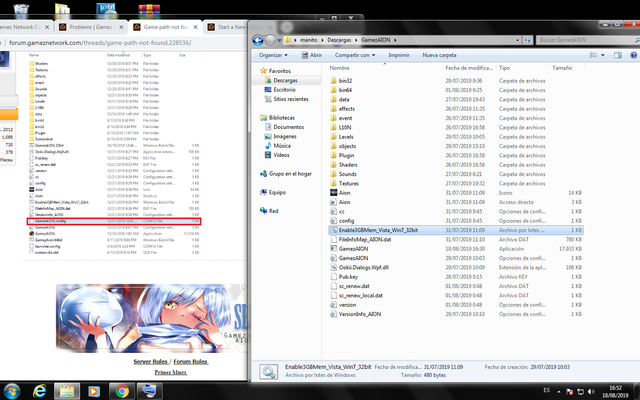The height and width of the screenshot is (400, 640).
Task: Open Chrome from the taskbar
Action: (x=122, y=391)
